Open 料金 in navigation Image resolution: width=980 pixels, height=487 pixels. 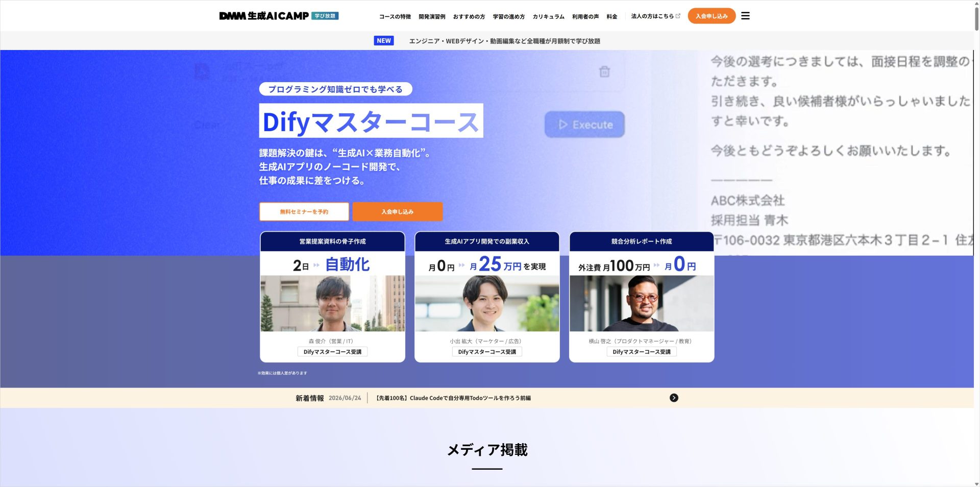coord(612,16)
